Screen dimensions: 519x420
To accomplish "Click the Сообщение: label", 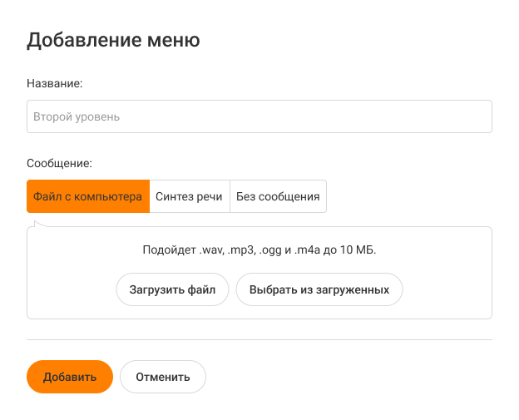I will click(59, 163).
